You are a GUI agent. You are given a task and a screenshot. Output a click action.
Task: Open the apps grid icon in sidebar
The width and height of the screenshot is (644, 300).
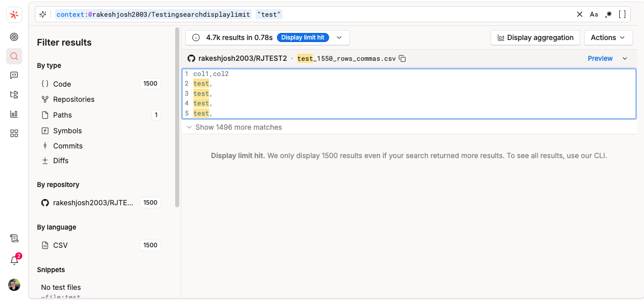pyautogui.click(x=14, y=133)
